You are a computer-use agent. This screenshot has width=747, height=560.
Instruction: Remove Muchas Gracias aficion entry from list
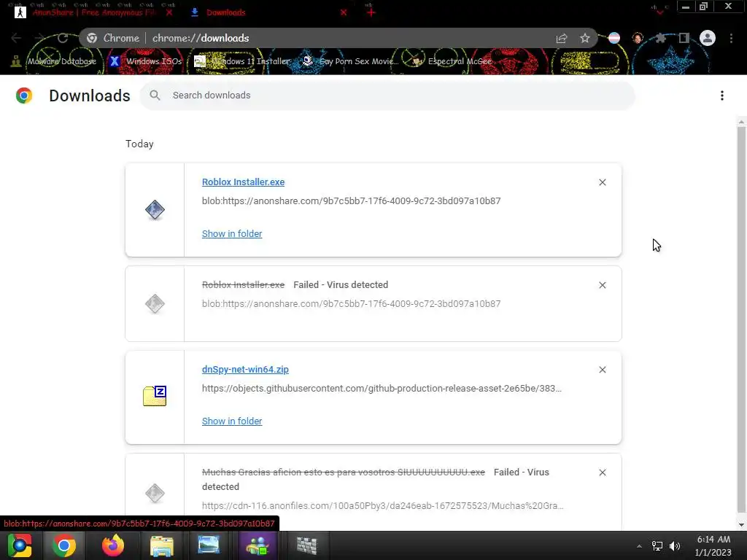pyautogui.click(x=602, y=472)
